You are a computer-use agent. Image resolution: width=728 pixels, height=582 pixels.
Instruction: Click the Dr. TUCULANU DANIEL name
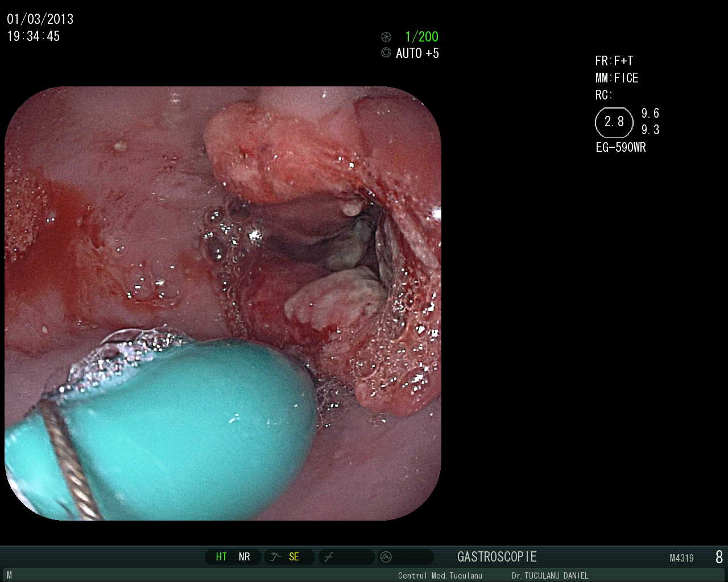550,576
